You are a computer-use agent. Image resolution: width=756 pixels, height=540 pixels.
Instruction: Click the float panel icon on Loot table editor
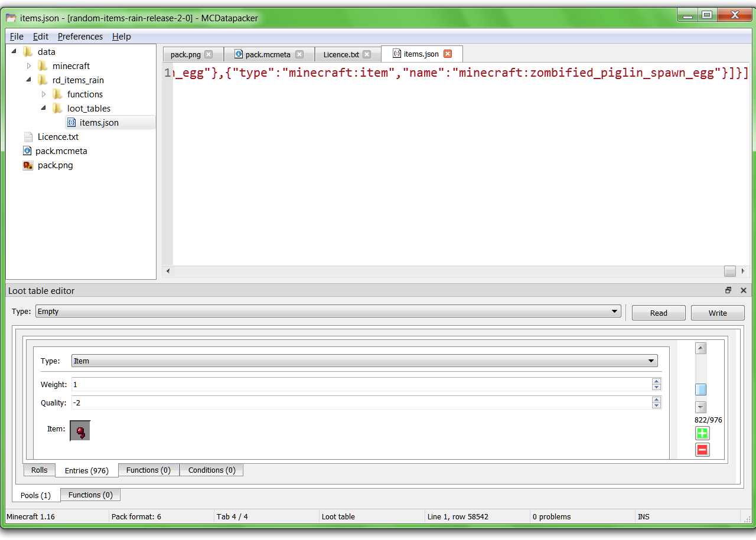[x=728, y=290]
